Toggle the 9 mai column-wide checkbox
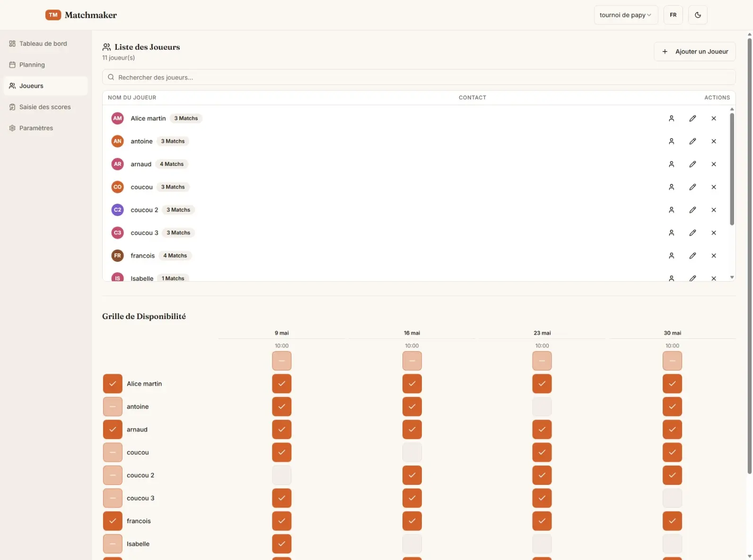 281,361
